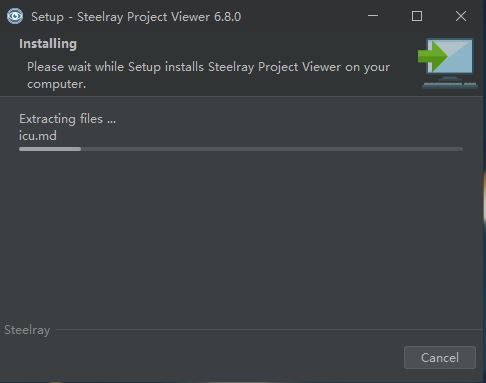Click the keyboard base of computer graphic
The height and width of the screenshot is (383, 486).
(x=450, y=85)
